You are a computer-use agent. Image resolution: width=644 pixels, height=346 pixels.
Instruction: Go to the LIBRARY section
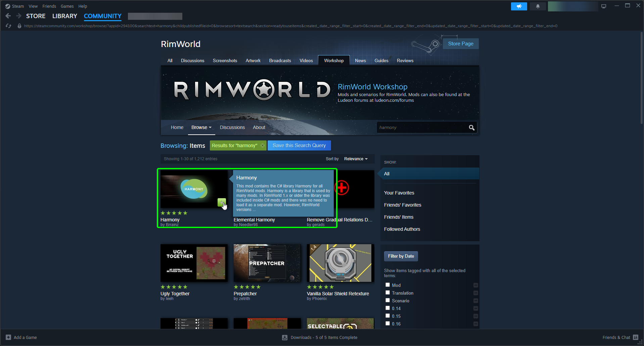coord(65,16)
